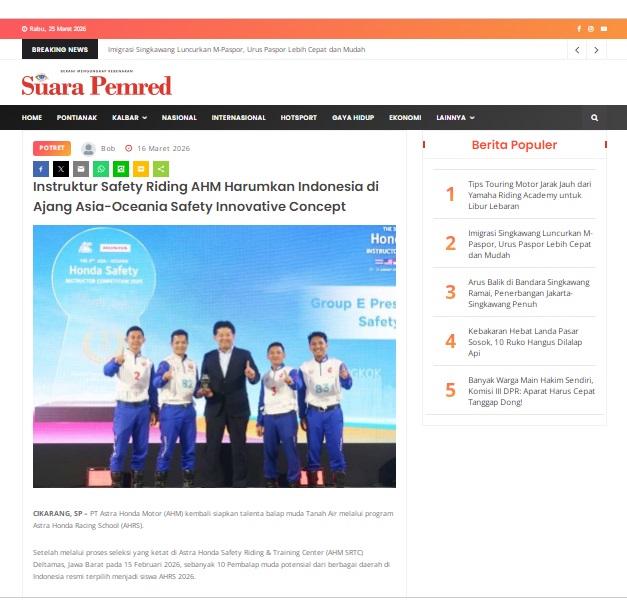This screenshot has height=600, width=627.
Task: Open the HOTSPORT menu item
Action: (298, 117)
